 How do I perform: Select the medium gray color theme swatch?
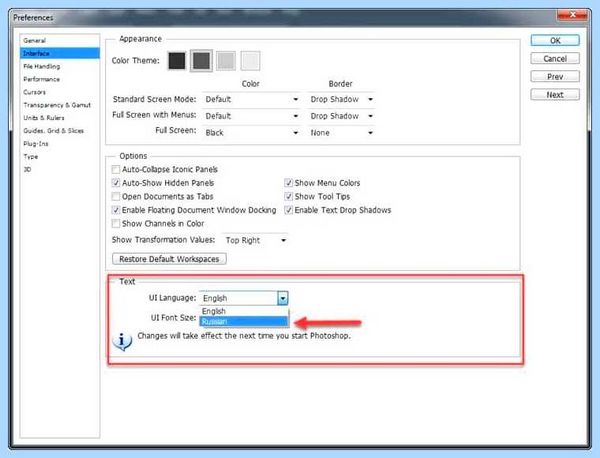(226, 60)
